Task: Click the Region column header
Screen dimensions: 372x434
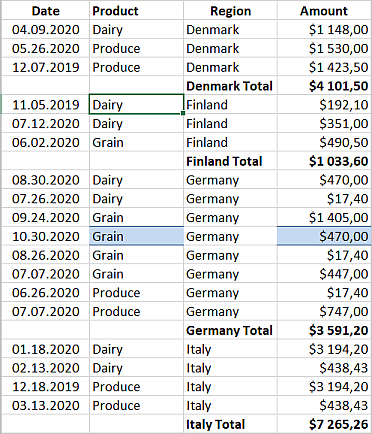Action: coord(230,11)
